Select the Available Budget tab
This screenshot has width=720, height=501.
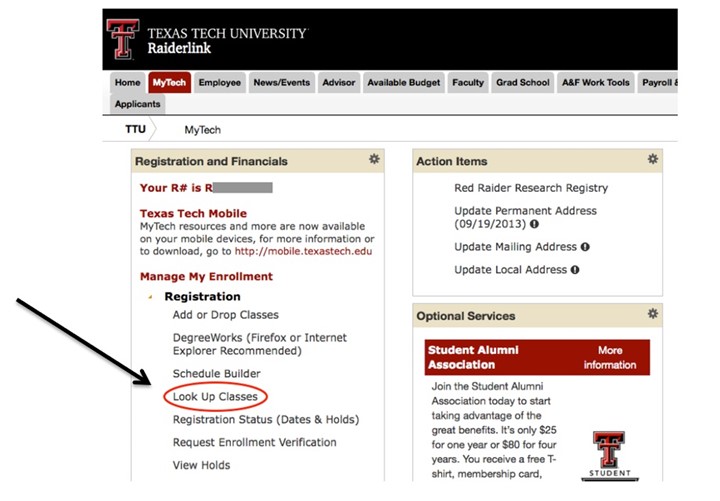click(x=403, y=83)
